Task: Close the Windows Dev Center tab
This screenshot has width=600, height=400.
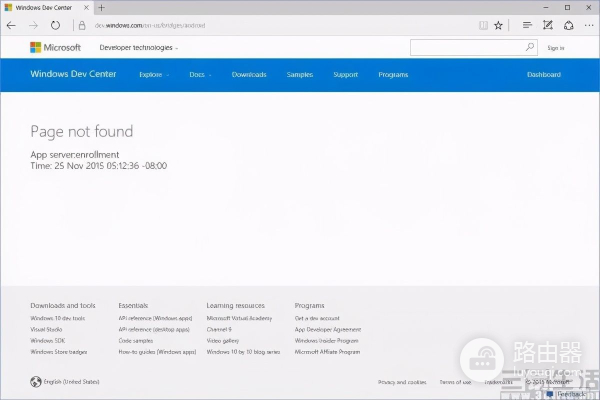Action: [x=86, y=8]
